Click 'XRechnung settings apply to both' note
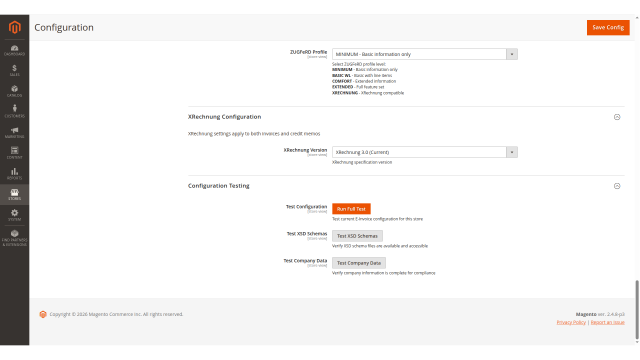The image size is (640, 360). [x=254, y=134]
